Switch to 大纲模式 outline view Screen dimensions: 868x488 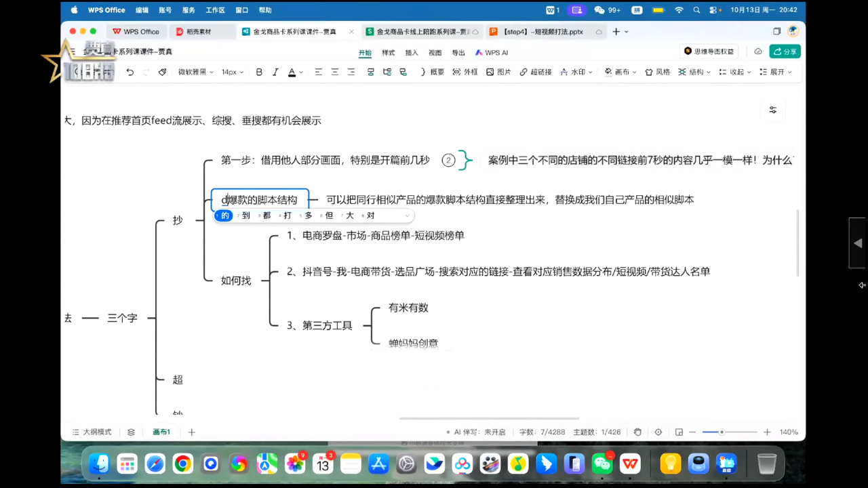tap(92, 432)
